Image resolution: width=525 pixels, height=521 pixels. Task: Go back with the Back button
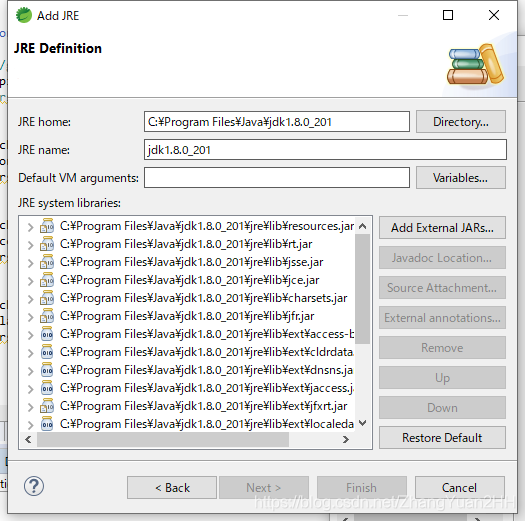pyautogui.click(x=172, y=488)
